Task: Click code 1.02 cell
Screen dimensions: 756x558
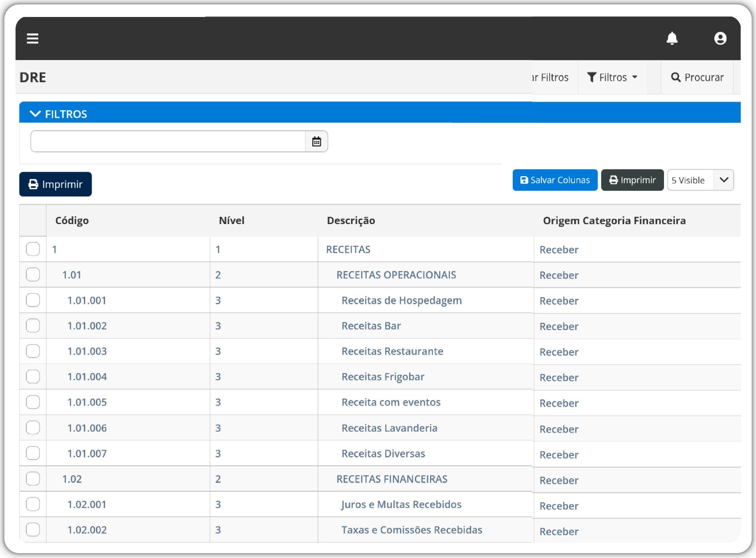Action: [x=72, y=479]
